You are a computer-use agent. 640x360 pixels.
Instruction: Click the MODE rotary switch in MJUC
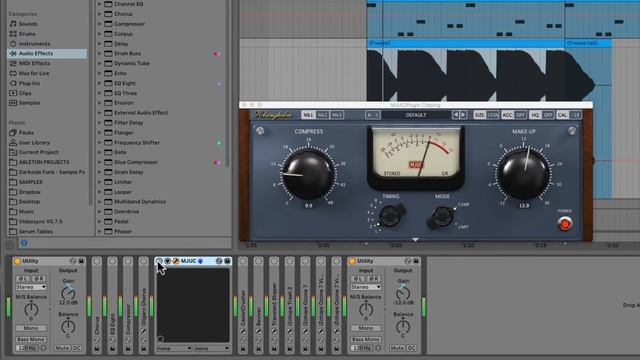click(x=441, y=217)
